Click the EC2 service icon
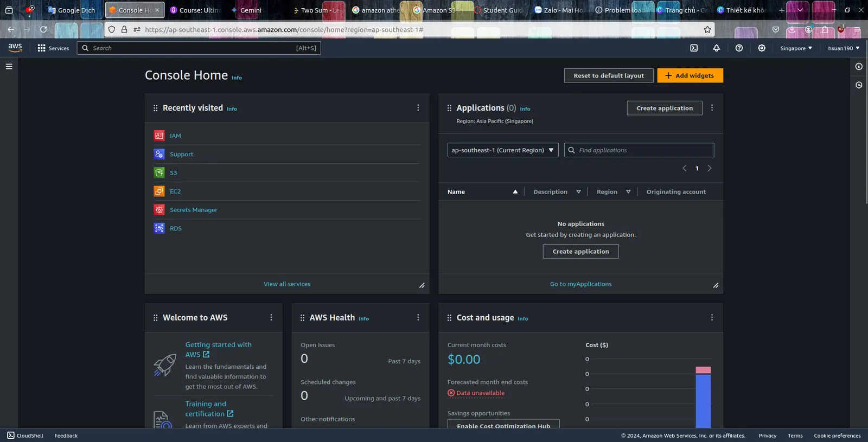This screenshot has width=868, height=442. 159,191
